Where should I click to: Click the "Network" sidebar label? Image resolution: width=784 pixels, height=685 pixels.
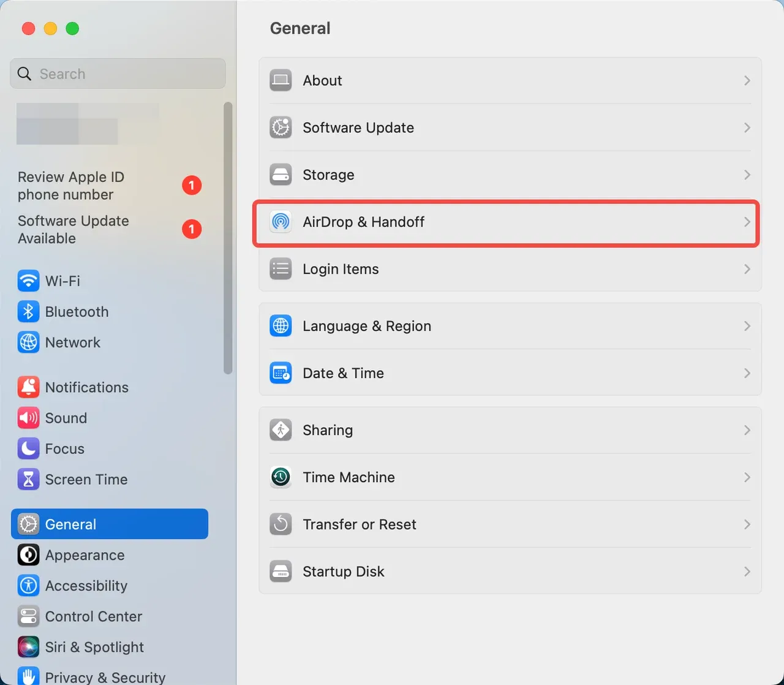[73, 342]
